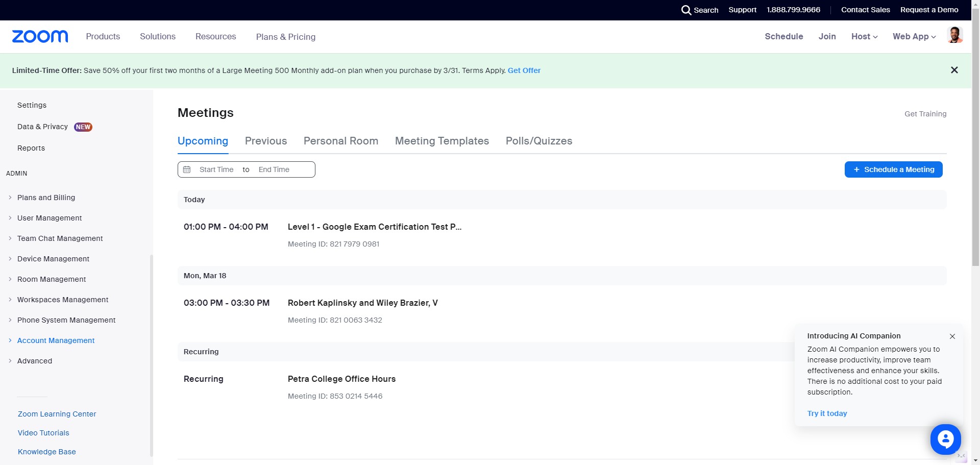The image size is (980, 465).
Task: Switch to the Previous meetings tab
Action: (x=265, y=141)
